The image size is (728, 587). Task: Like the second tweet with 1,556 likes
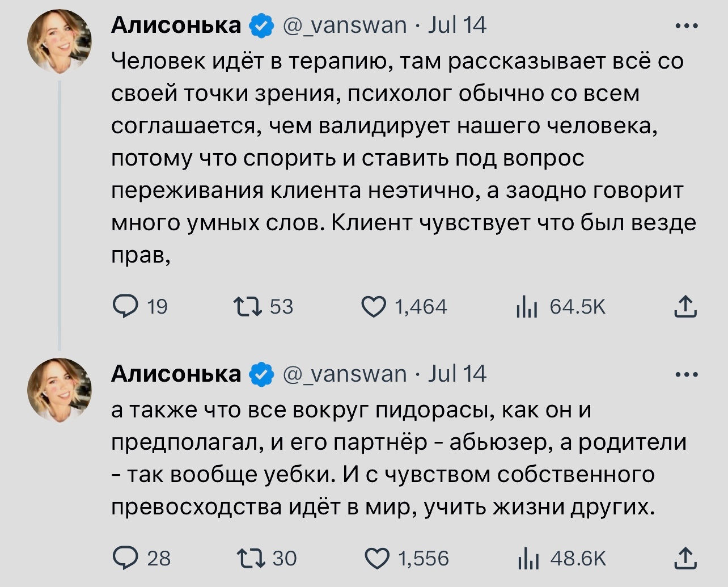click(376, 559)
